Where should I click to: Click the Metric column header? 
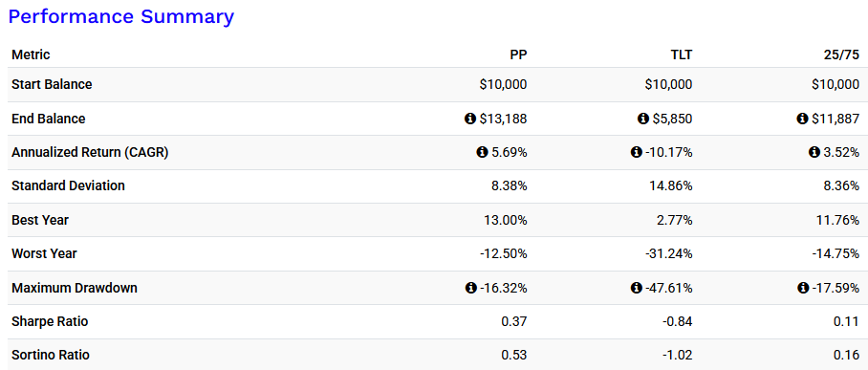pos(31,54)
